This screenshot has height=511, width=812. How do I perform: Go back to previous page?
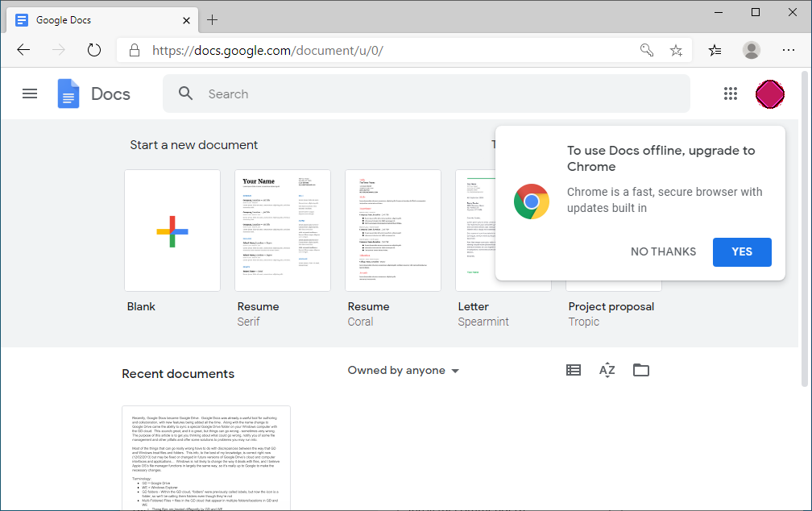23,50
